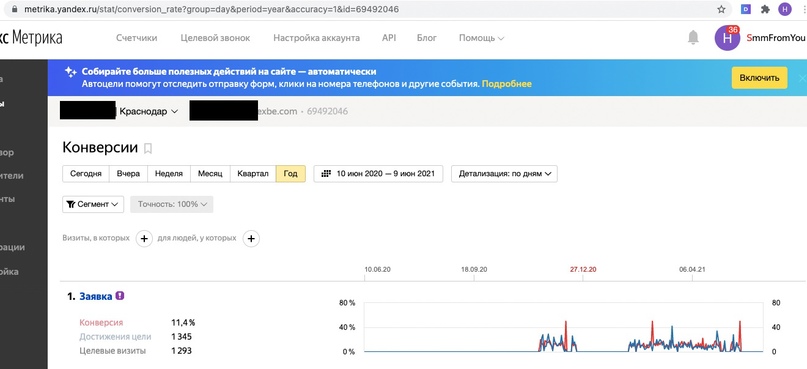Click the 11,4 % conversion value

click(x=183, y=323)
